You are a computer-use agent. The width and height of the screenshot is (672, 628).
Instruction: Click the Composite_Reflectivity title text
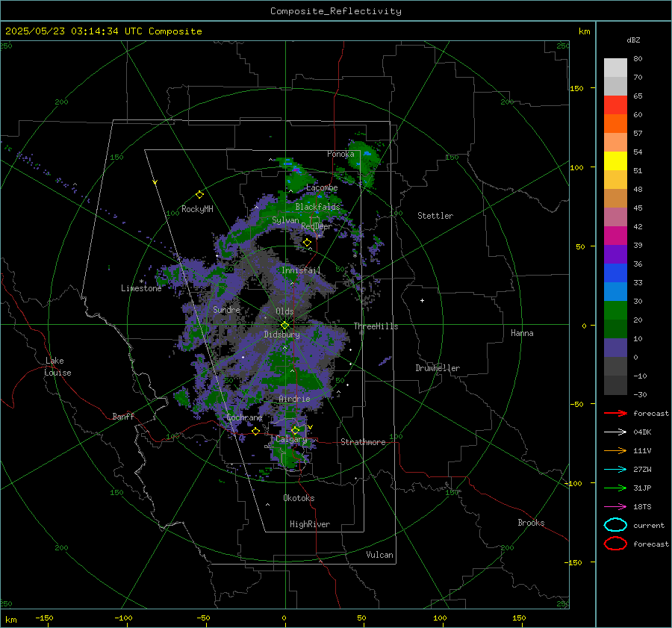click(336, 11)
